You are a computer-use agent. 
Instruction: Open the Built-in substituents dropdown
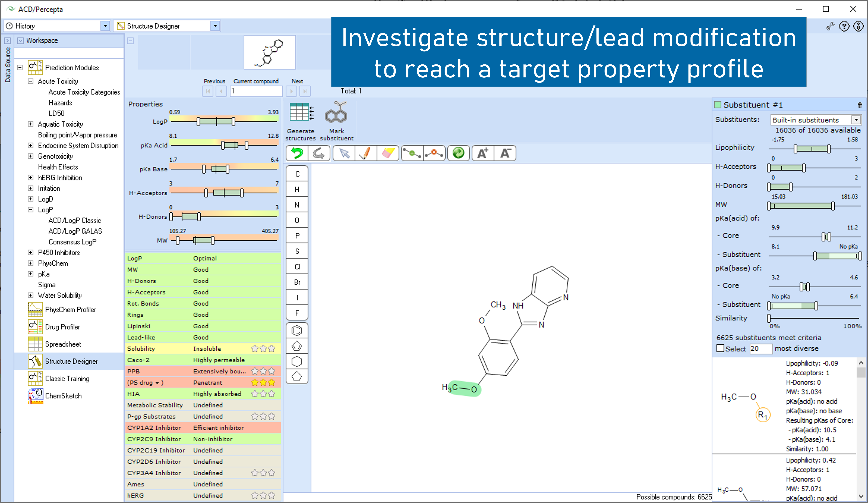coord(856,120)
